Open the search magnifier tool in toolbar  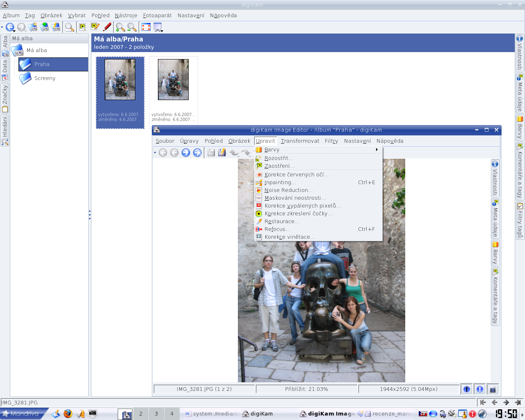pos(70,27)
